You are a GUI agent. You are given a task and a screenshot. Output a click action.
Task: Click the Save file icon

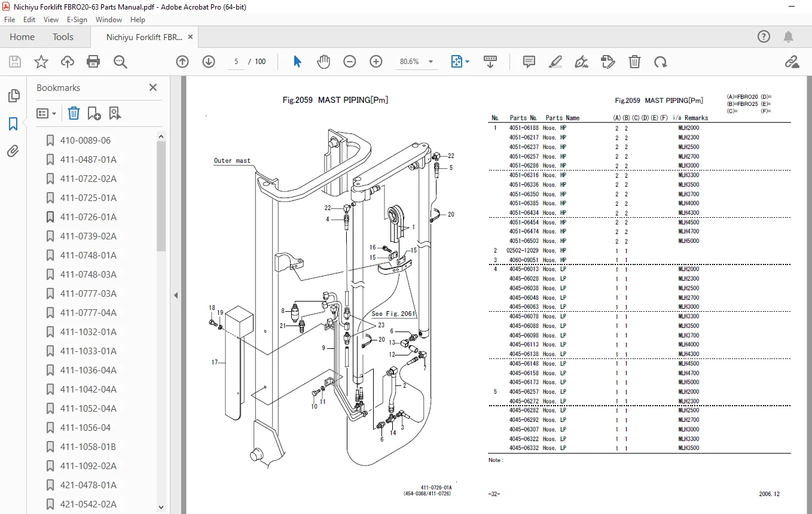[x=15, y=62]
